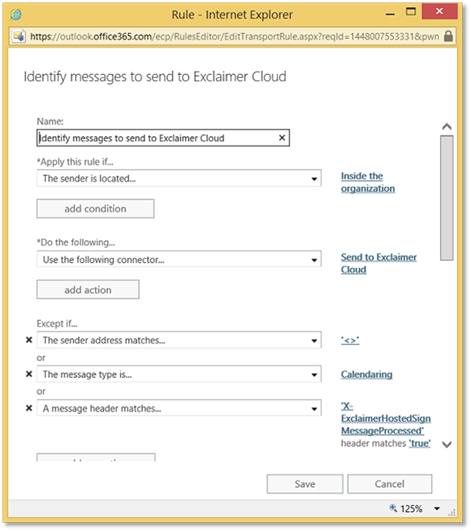Remove the message header matches exception
Viewport: 471px width, 531px height.
click(x=29, y=408)
